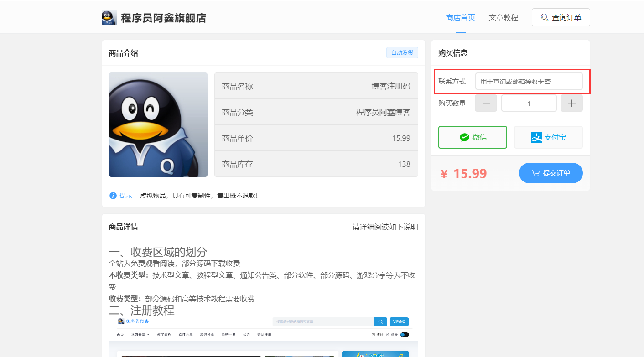This screenshot has height=357, width=644.
Task: Select 微信 as payment method
Action: [x=473, y=137]
